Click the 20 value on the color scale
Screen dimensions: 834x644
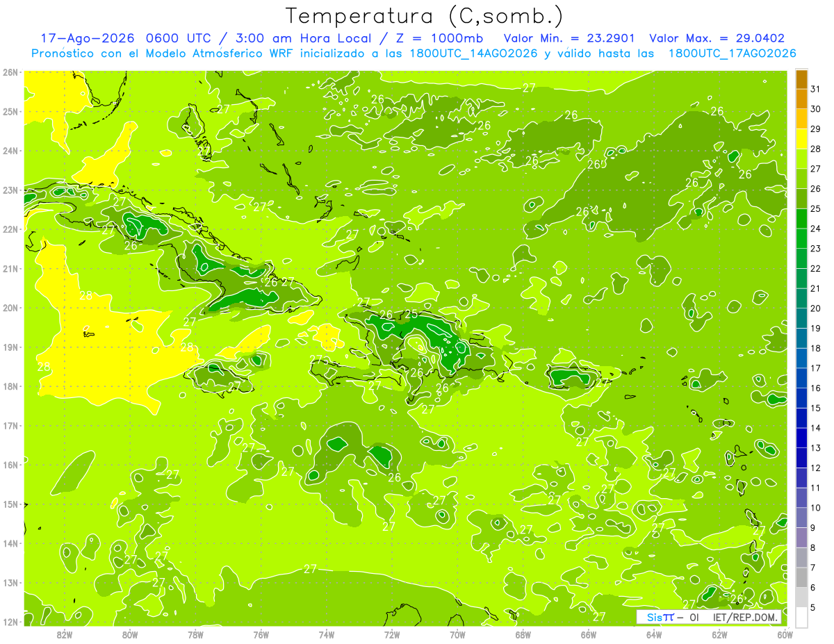pyautogui.click(x=816, y=308)
